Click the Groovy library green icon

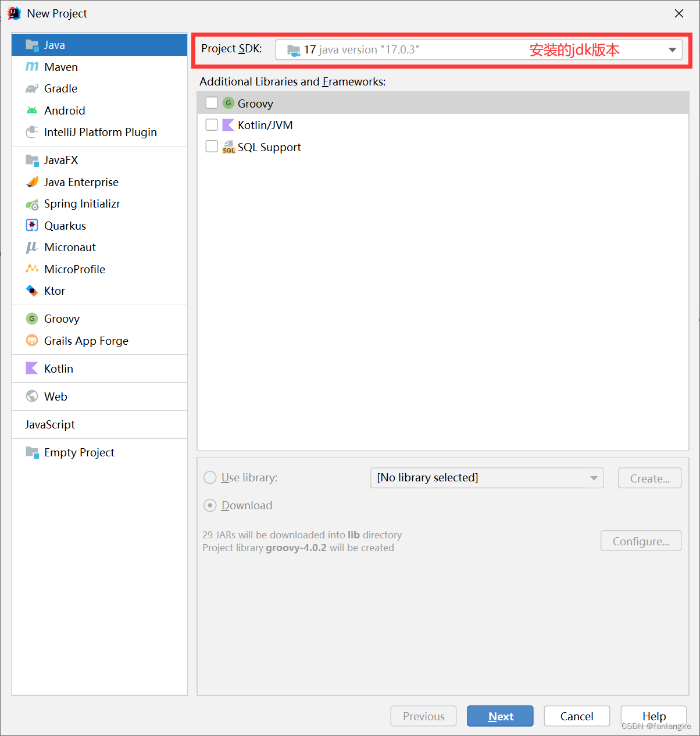pyautogui.click(x=228, y=103)
